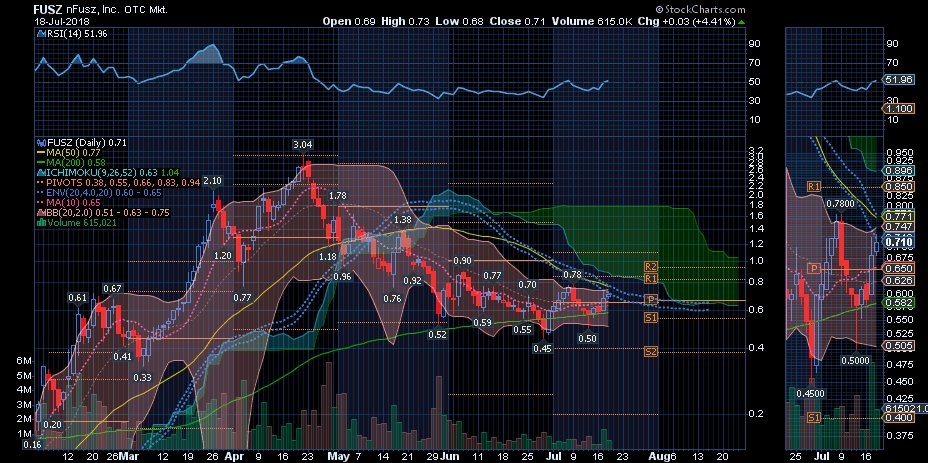The height and width of the screenshot is (463, 928).
Task: Select the FUSZ ticker symbol in header
Action: 47,9
